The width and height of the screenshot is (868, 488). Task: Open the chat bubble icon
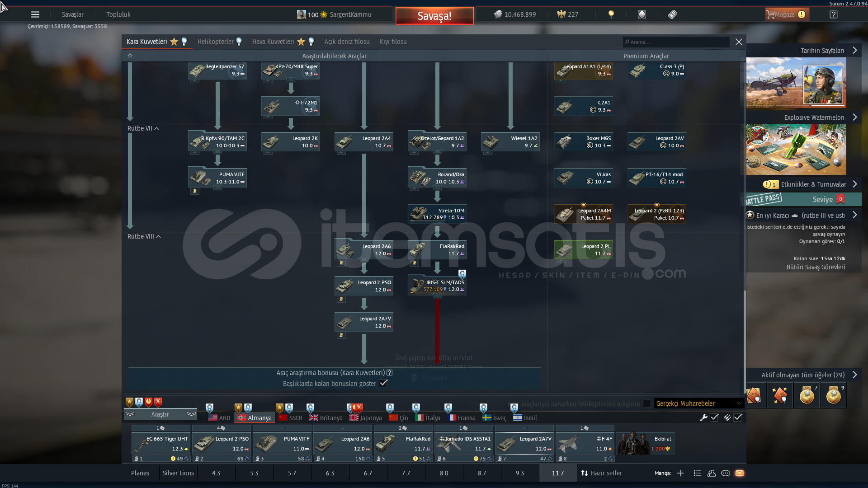point(726,473)
